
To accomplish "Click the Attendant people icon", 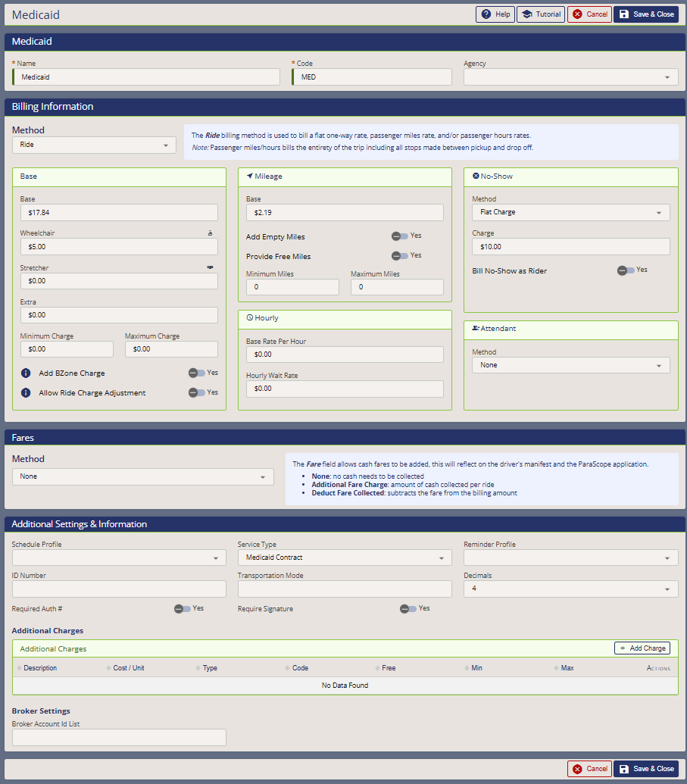I will [476, 328].
